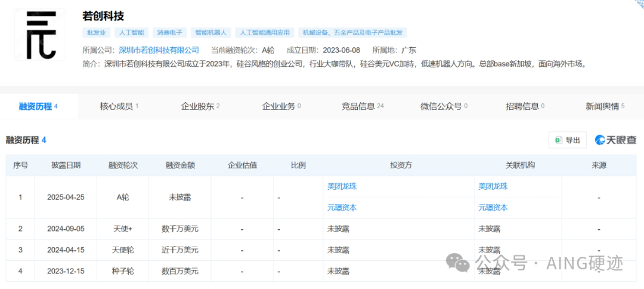Open the 竞品信息 tab
This screenshot has width=644, height=289.
tap(363, 106)
